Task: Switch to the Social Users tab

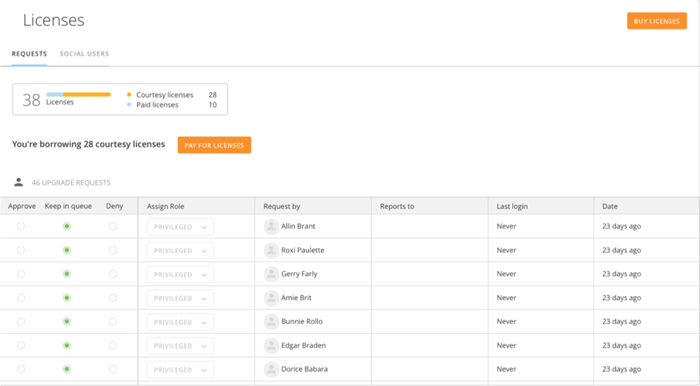Action: tap(84, 54)
